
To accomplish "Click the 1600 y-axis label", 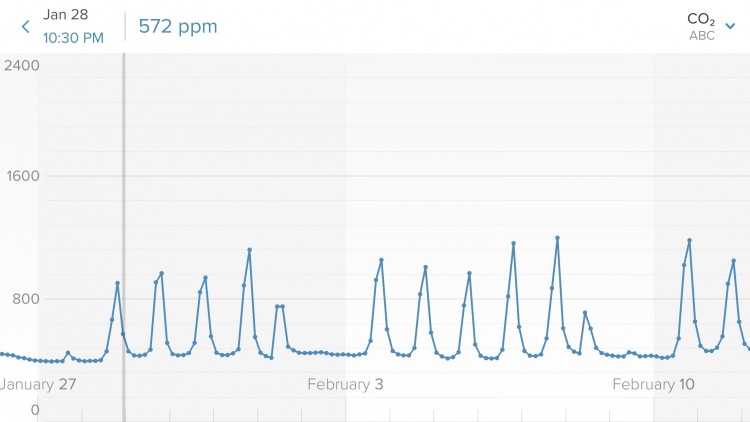I will coord(21,176).
